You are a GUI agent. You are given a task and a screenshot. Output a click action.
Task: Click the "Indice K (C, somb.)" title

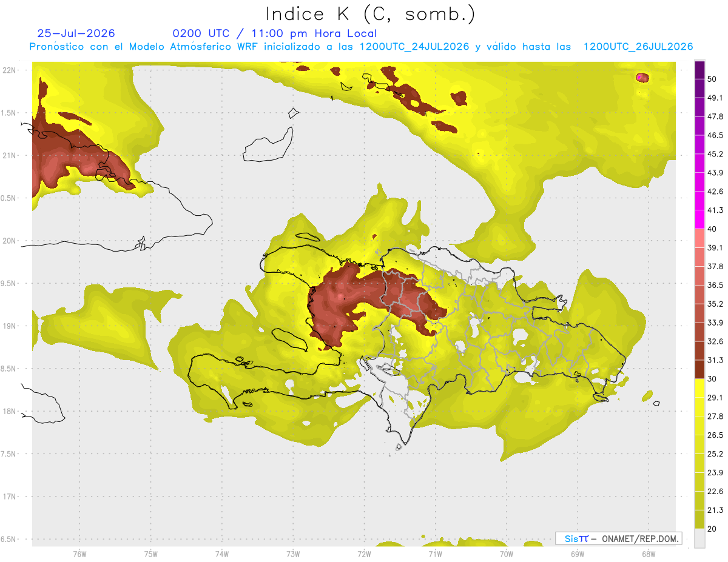370,14
